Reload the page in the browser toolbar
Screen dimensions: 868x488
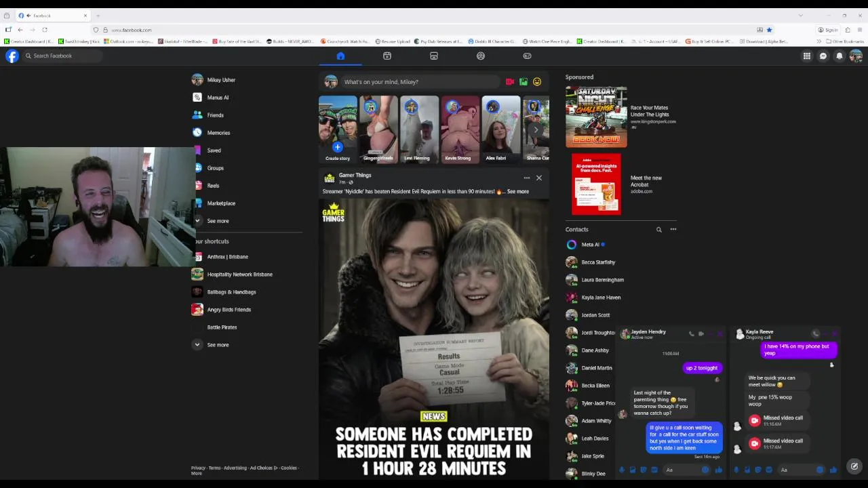click(x=45, y=30)
